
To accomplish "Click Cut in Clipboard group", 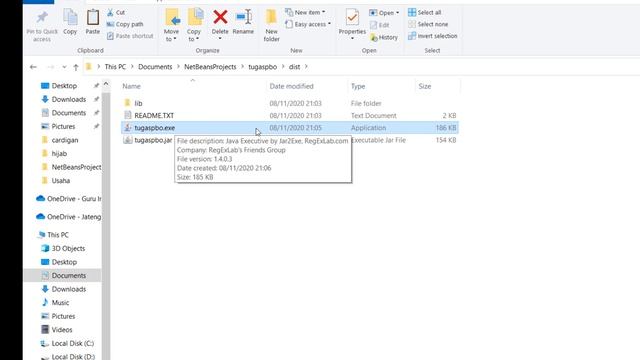I will 116,13.
